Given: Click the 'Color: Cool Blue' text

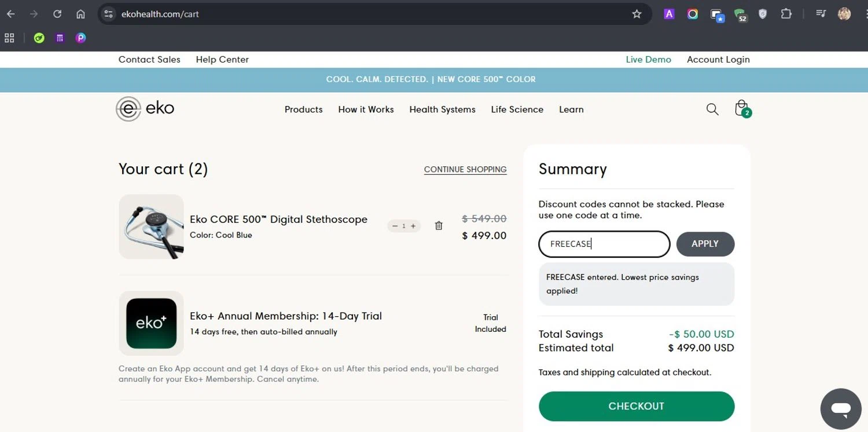Looking at the screenshot, I should [221, 235].
